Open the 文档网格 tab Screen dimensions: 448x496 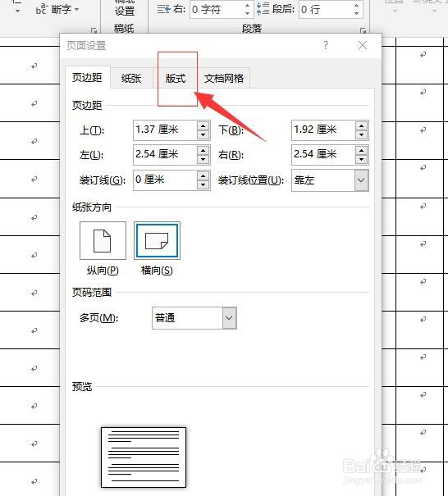click(x=223, y=78)
